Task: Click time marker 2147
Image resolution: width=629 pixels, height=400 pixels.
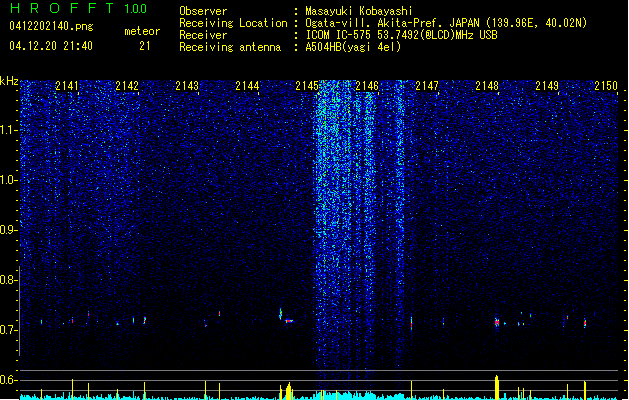Action: pyautogui.click(x=427, y=86)
